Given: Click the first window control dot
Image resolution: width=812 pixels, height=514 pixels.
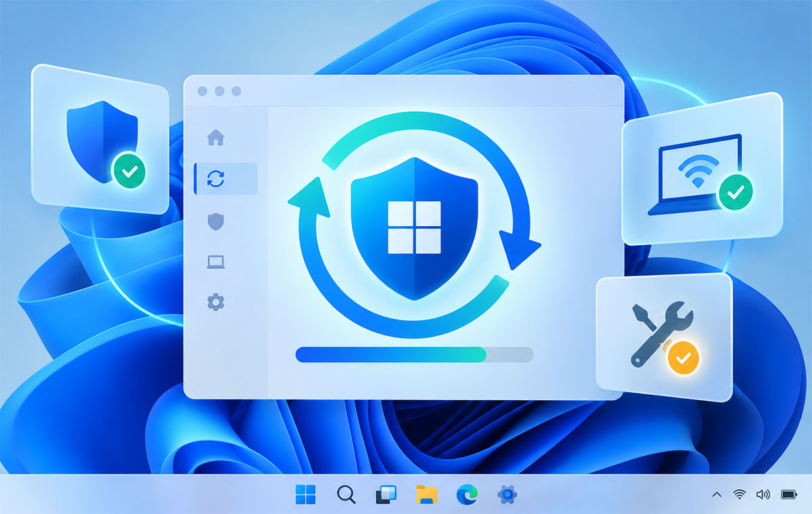Looking at the screenshot, I should pyautogui.click(x=202, y=91).
